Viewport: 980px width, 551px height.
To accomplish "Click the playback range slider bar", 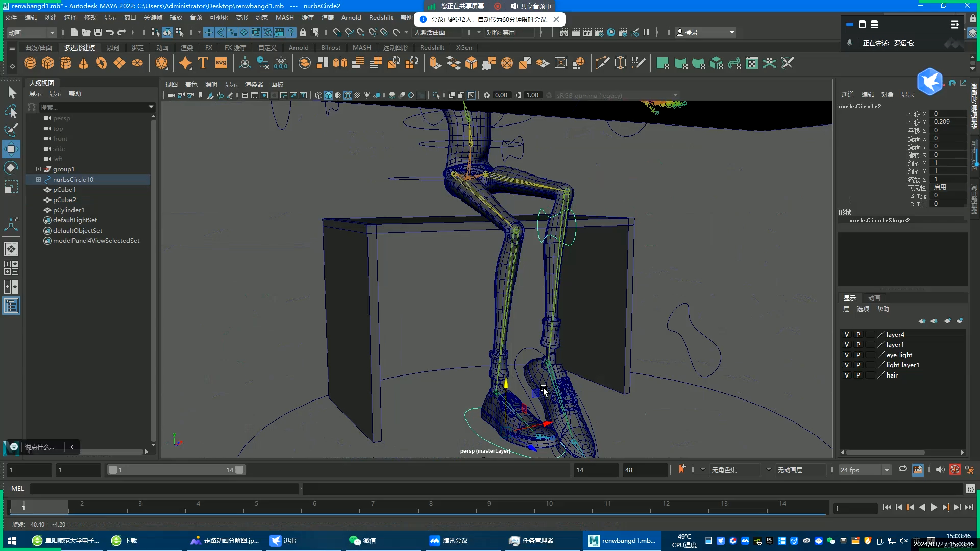I will click(176, 470).
